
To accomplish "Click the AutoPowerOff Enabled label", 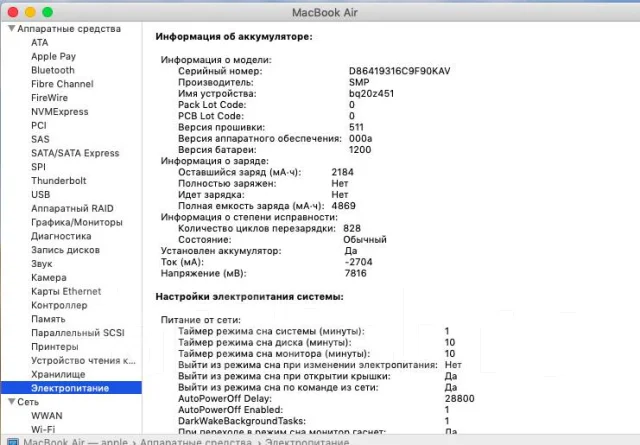I will pyautogui.click(x=230, y=410).
